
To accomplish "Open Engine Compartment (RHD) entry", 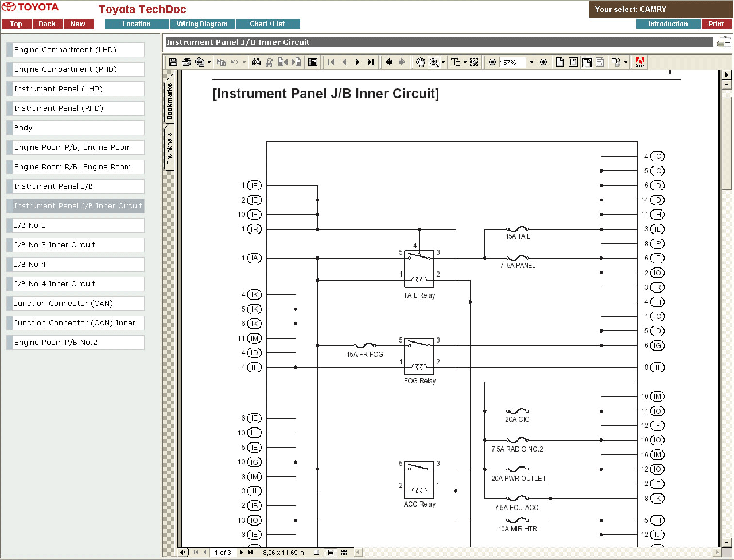I will pos(75,69).
